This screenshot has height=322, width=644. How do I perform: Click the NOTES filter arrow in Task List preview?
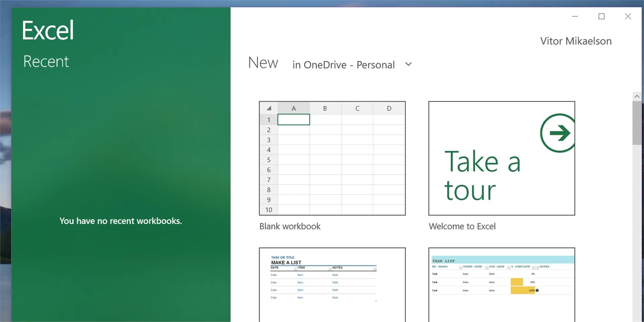point(537,268)
